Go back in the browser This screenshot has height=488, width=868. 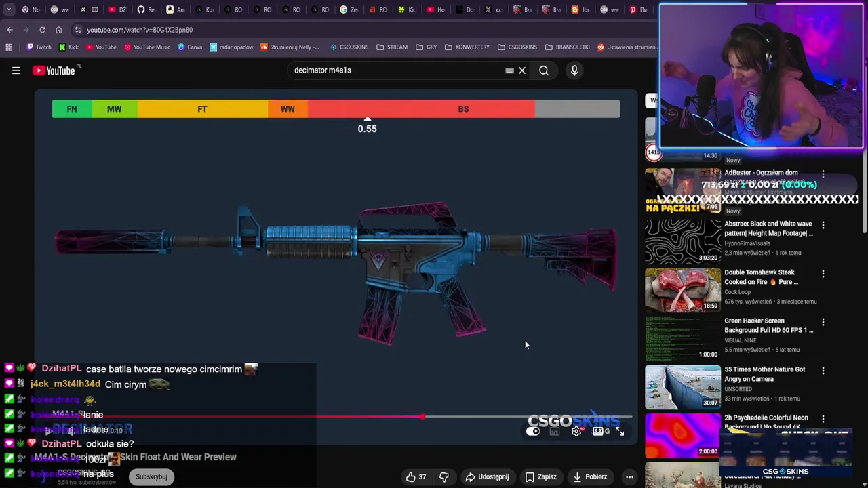click(x=9, y=30)
